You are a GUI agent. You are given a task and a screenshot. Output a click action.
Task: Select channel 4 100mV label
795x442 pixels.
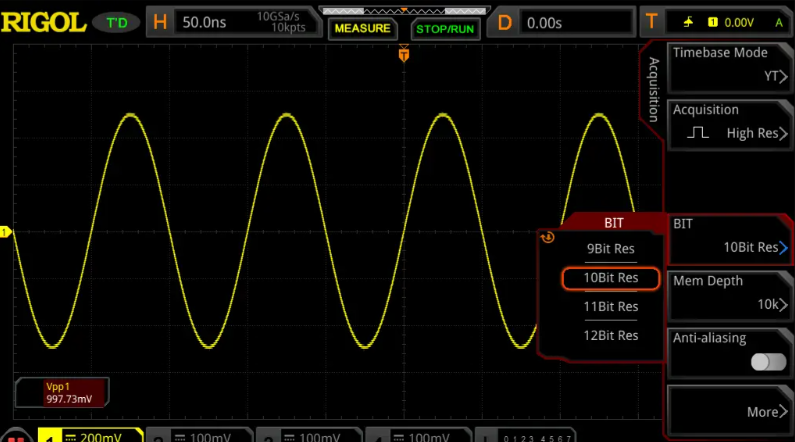(429, 437)
